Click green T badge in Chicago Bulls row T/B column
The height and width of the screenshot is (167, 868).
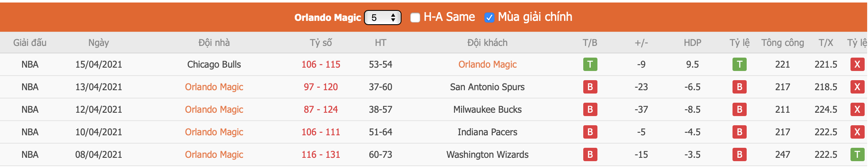coord(590,64)
